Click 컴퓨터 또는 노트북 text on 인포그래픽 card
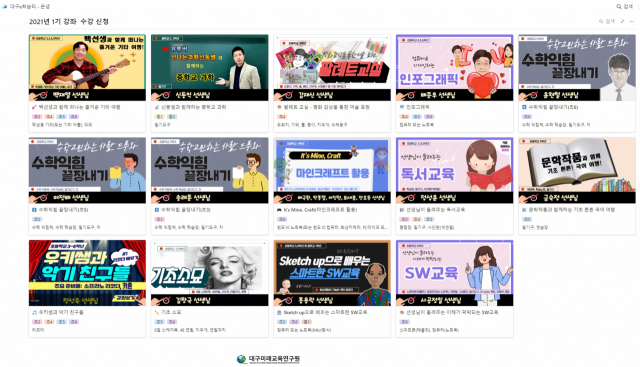Image resolution: width=640 pixels, height=367 pixels. tap(417, 125)
